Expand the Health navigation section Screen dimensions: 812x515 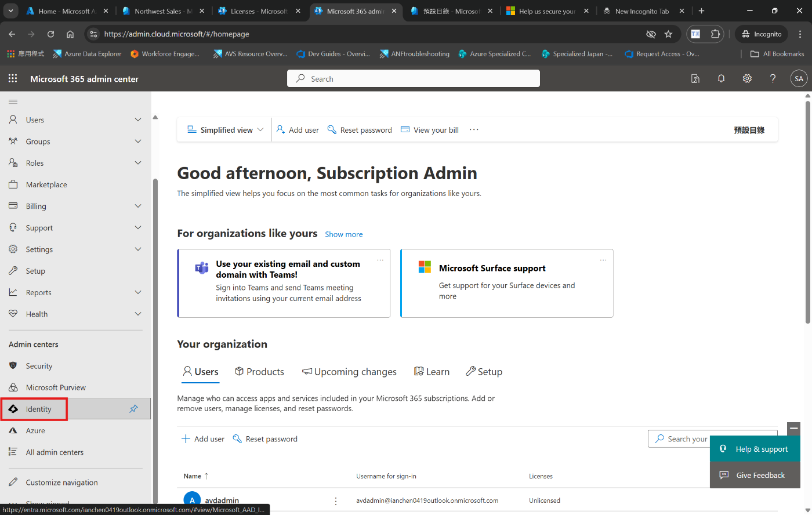pyautogui.click(x=138, y=314)
